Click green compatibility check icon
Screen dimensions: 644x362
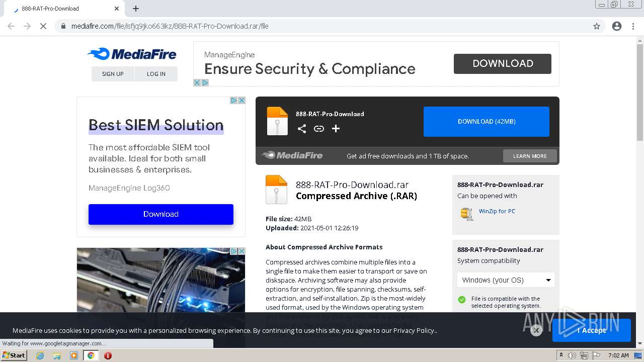[x=462, y=299]
